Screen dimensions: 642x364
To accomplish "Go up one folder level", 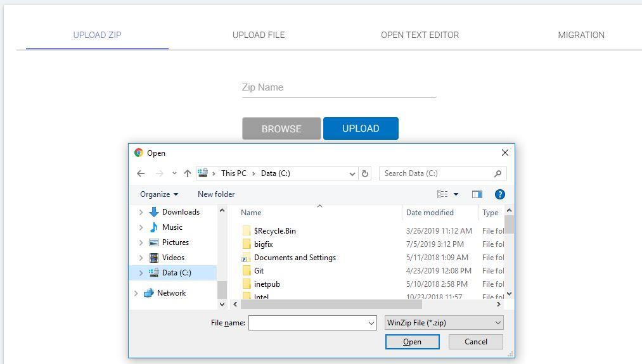I will [x=188, y=173].
